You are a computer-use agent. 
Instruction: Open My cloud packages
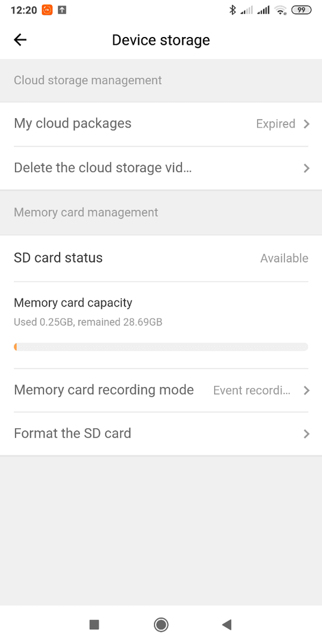coord(161,124)
